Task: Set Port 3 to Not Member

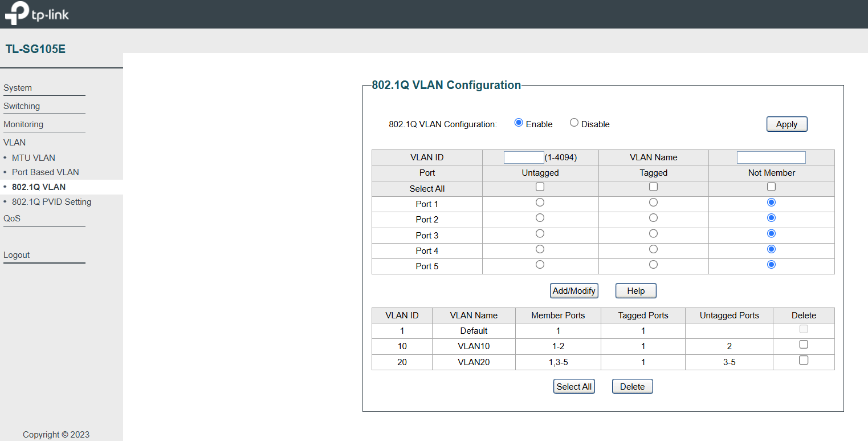Action: [x=772, y=233]
